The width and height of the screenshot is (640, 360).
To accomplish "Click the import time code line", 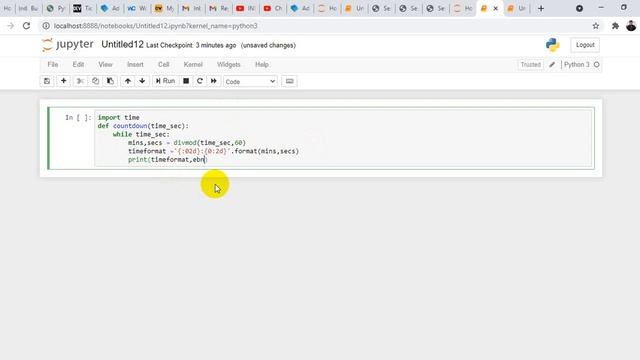I will [x=118, y=118].
